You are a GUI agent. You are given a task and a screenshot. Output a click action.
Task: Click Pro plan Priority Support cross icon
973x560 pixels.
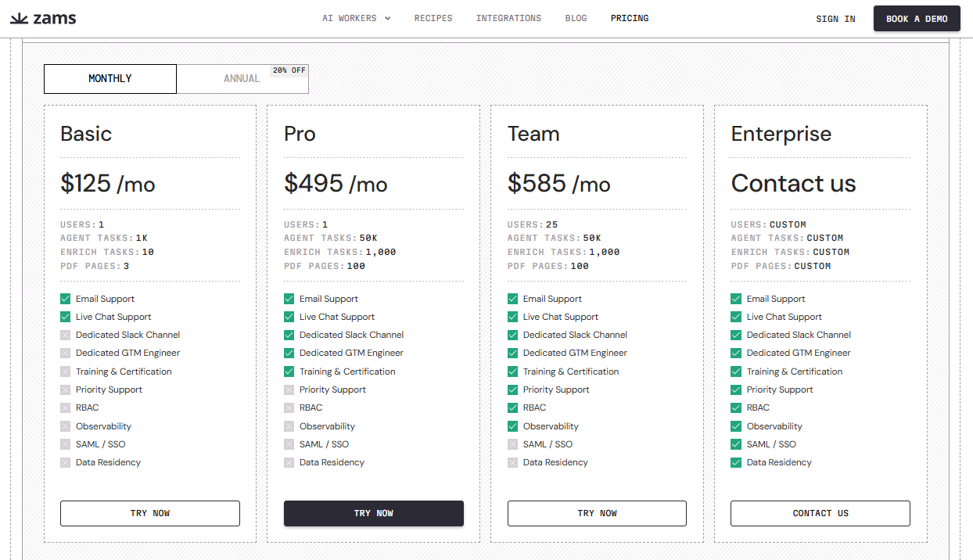tap(289, 389)
